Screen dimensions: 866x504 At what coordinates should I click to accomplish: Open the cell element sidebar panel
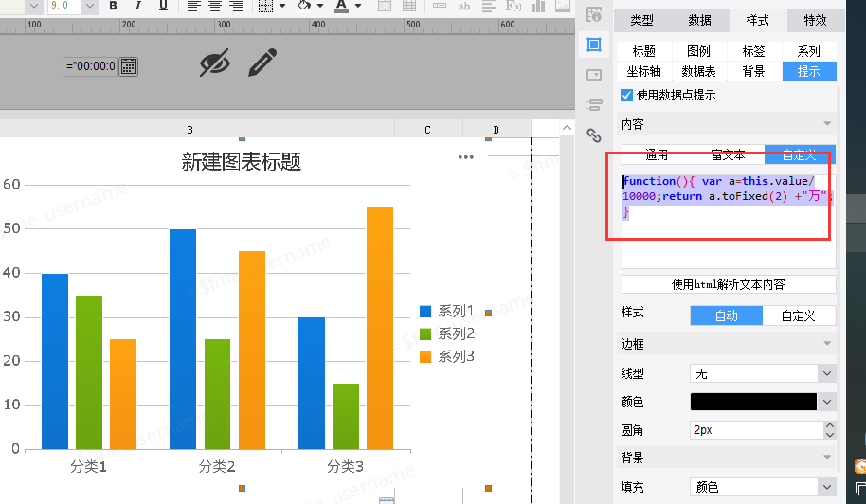coord(594,45)
